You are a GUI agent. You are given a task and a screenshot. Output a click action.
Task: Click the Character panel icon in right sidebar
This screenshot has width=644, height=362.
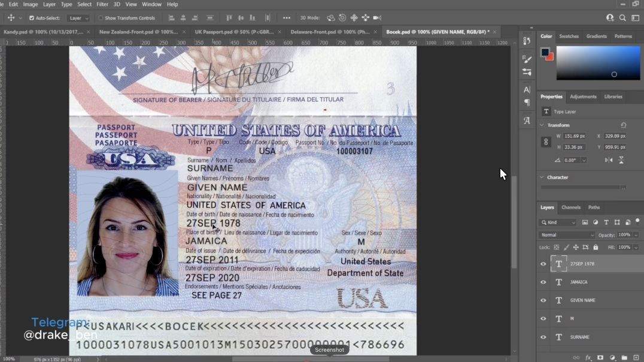tap(527, 89)
